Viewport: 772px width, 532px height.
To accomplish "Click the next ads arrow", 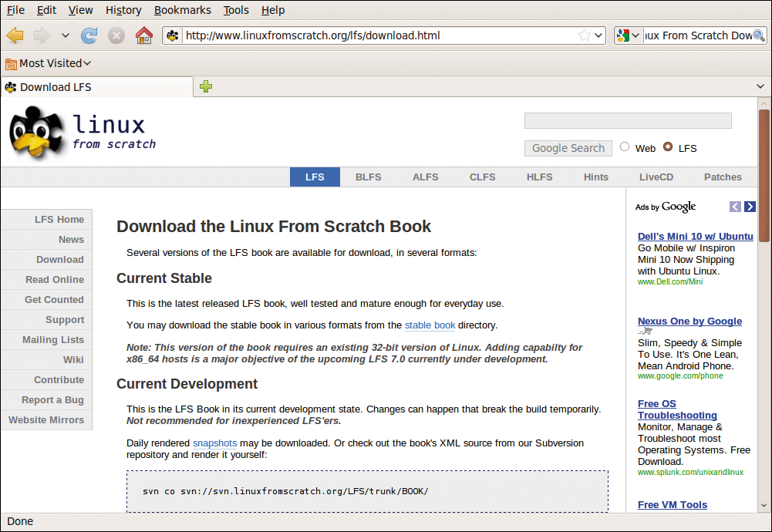I will point(750,207).
